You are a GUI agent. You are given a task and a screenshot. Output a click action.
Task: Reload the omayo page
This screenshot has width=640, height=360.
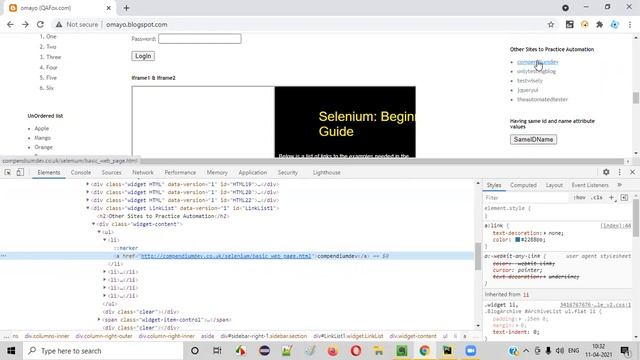coord(40,24)
